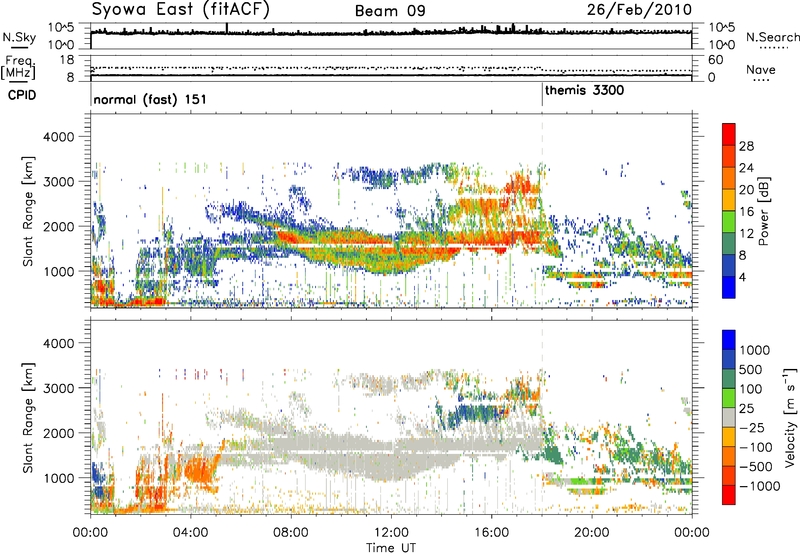This screenshot has width=800, height=554.
Task: Click the date "26/Feb/2010"
Action: [x=639, y=10]
